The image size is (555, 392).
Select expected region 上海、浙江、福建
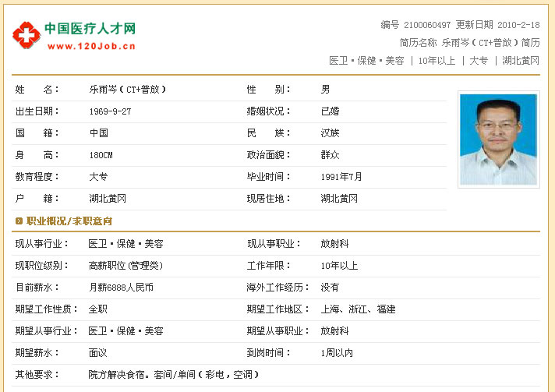pos(359,309)
